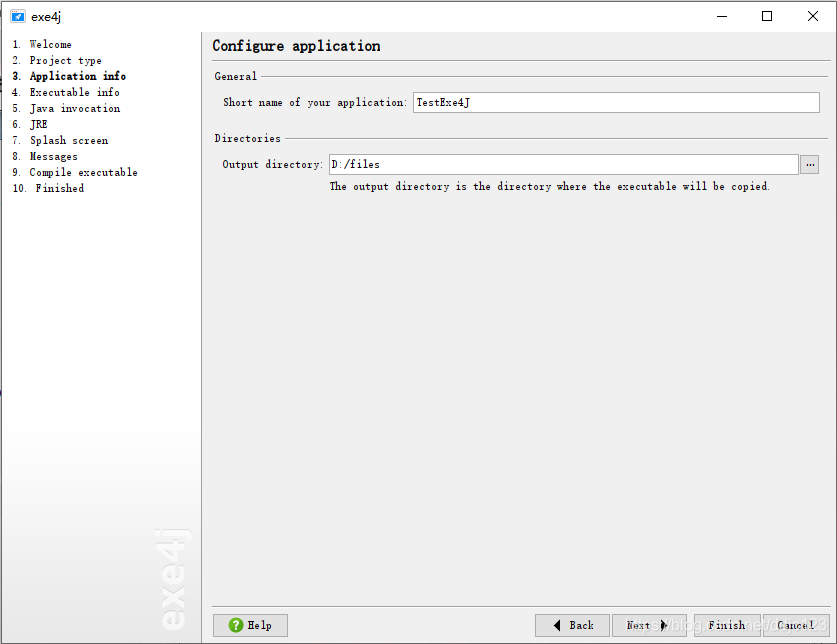Click the Help button label

(259, 625)
